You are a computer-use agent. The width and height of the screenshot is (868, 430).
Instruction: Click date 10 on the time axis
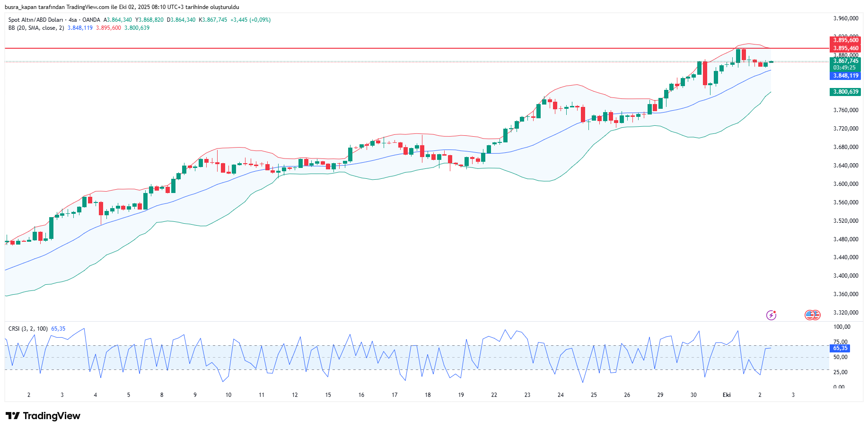[228, 395]
